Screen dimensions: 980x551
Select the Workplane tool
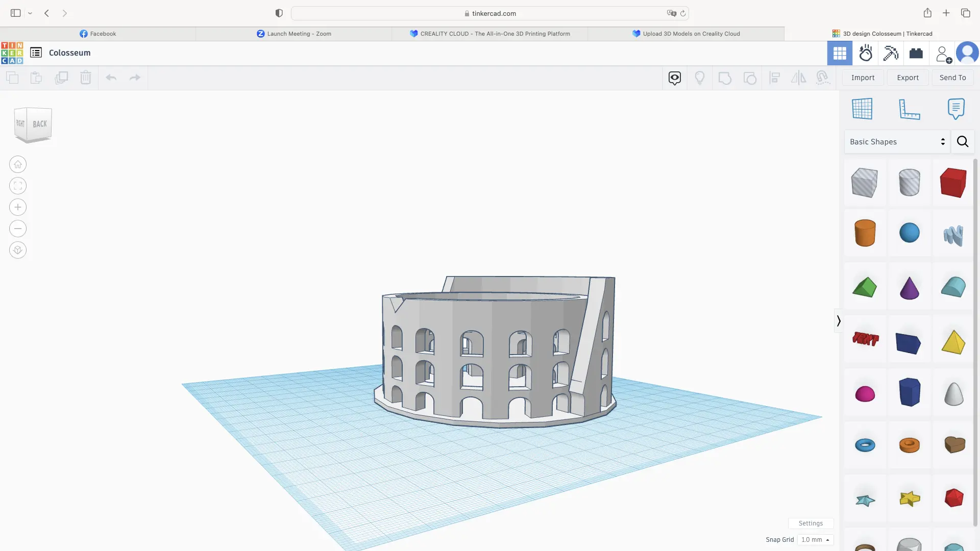click(x=862, y=109)
